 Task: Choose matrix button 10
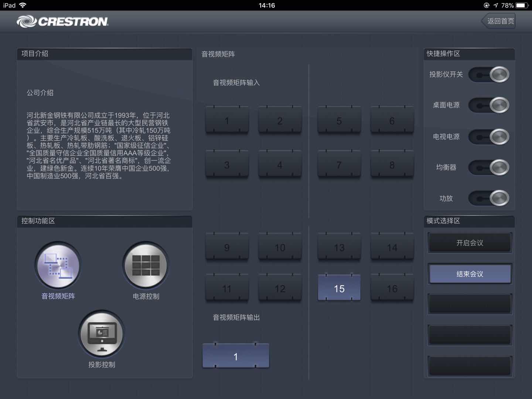coord(280,247)
